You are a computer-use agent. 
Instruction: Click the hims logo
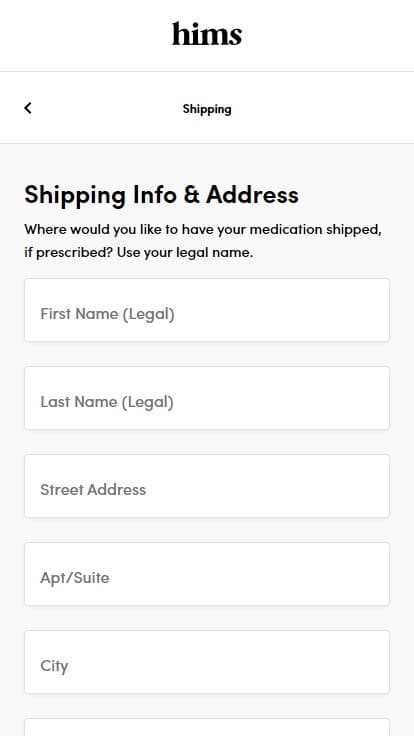coord(207,34)
